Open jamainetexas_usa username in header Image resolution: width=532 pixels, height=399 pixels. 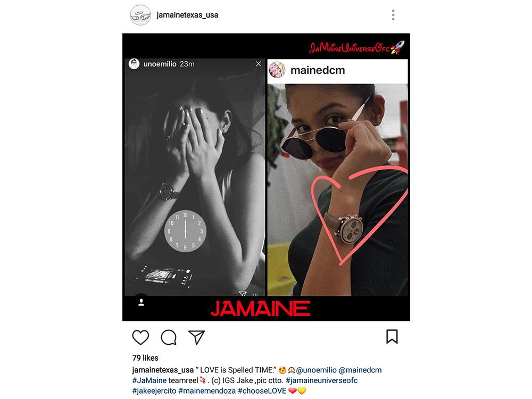pos(187,15)
